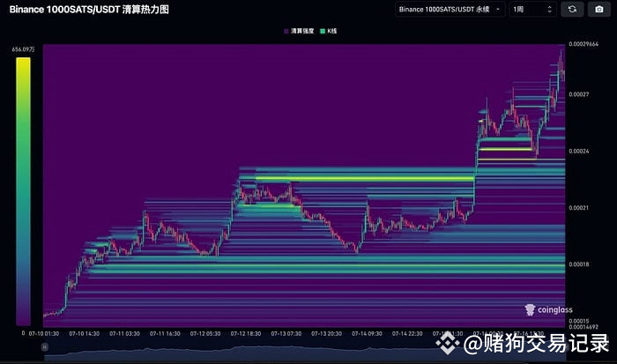This screenshot has width=617, height=364.
Task: Click the 0.00021 price axis label
Action: tap(579, 208)
